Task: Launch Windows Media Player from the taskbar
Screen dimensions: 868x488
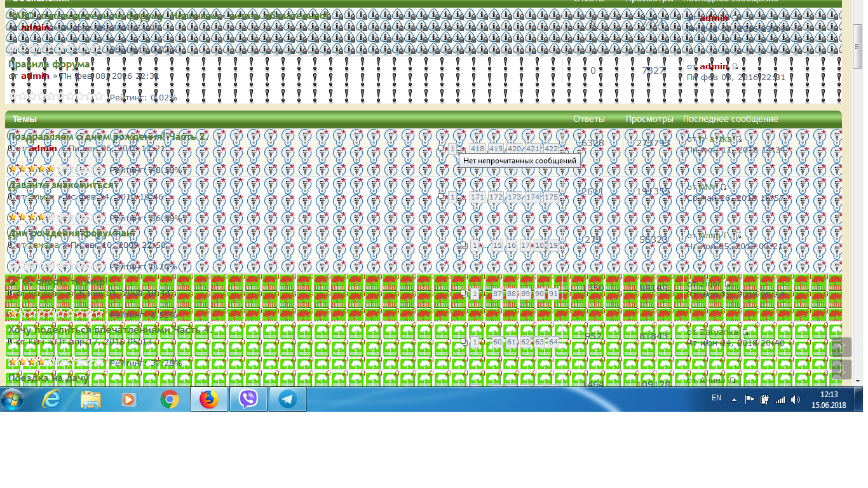Action: [130, 400]
